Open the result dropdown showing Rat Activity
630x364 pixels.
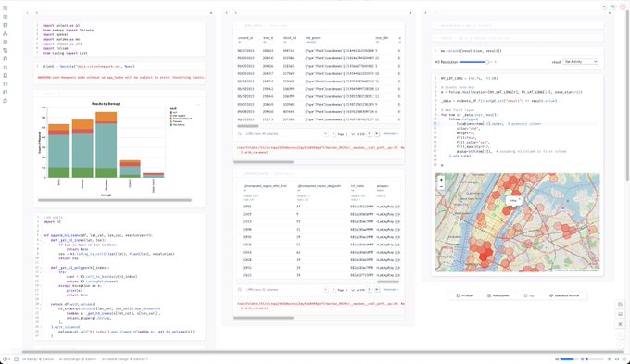point(581,62)
